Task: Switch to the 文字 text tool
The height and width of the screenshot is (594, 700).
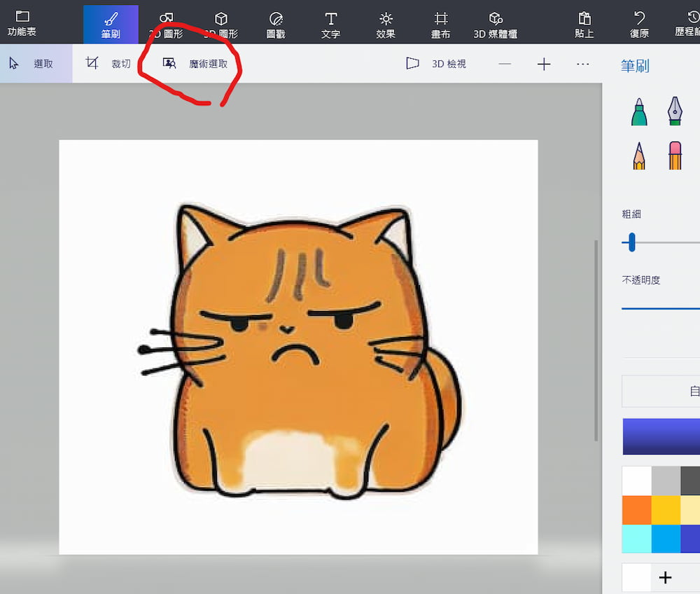Action: (330, 24)
